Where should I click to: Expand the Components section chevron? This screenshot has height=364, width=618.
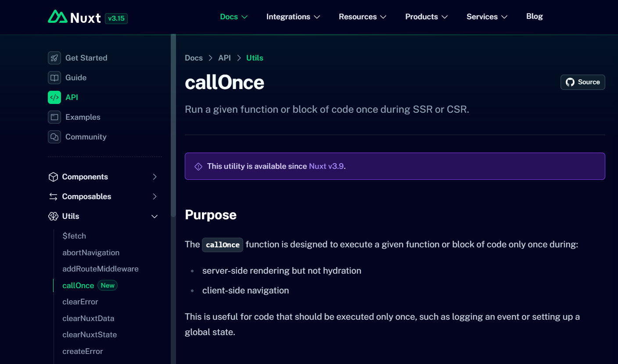click(x=154, y=177)
